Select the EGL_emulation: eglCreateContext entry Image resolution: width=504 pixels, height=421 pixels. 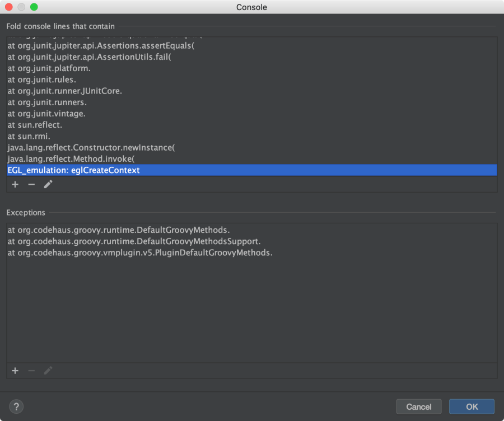[73, 170]
